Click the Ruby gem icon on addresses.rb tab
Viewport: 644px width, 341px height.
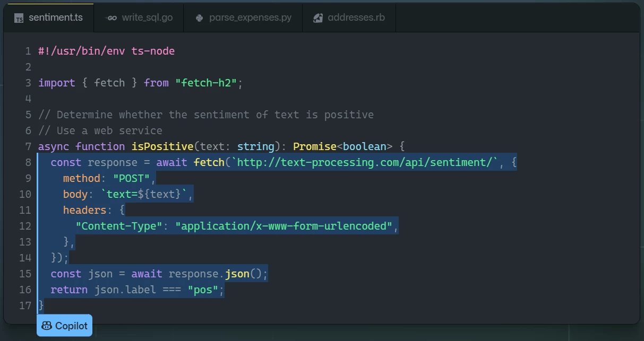(x=317, y=17)
